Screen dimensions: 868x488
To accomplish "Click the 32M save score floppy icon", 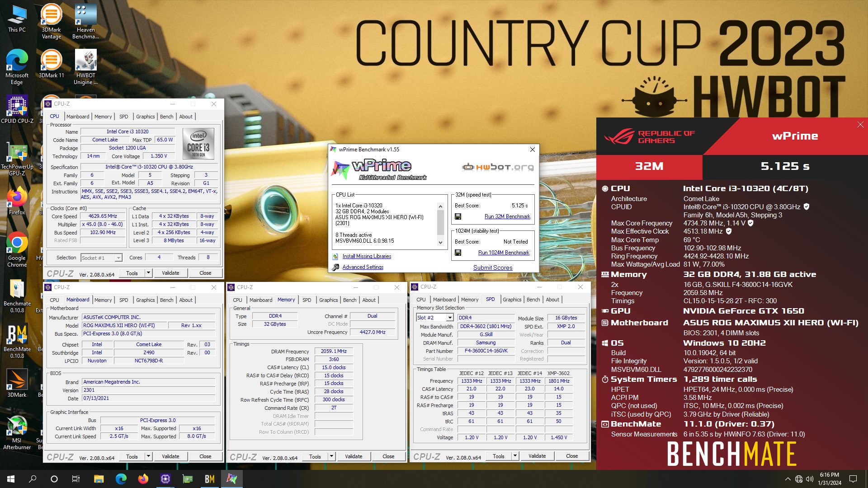I will pos(458,216).
